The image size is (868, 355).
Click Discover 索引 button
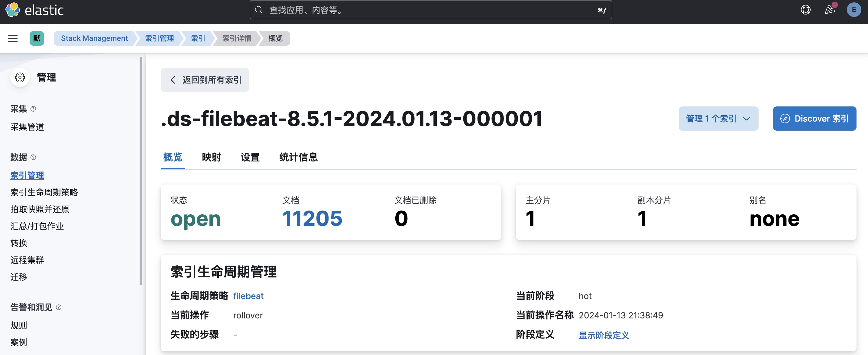[815, 119]
